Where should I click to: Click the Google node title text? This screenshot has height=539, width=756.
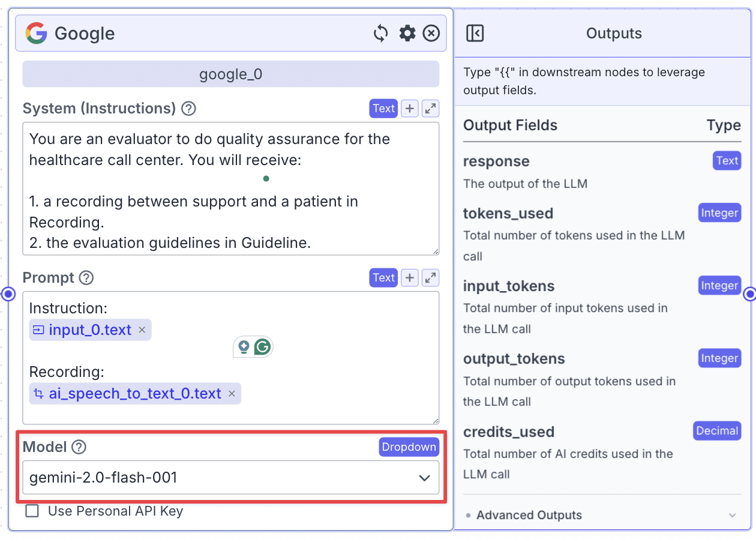click(x=85, y=34)
